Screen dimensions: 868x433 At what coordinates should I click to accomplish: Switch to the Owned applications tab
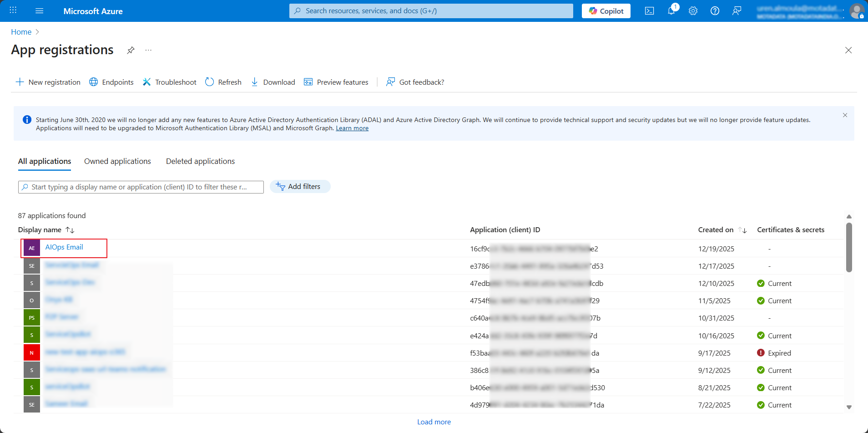coord(117,161)
